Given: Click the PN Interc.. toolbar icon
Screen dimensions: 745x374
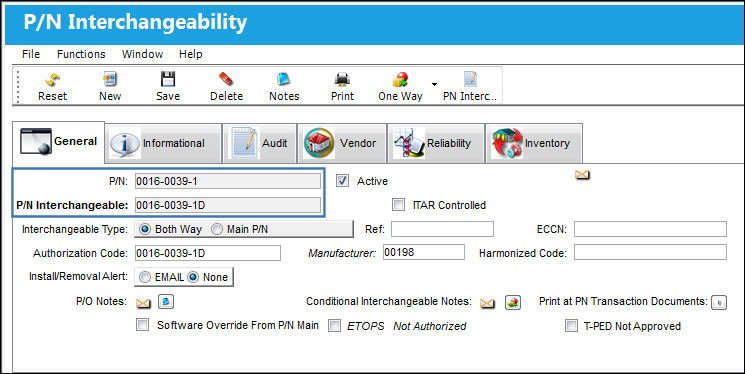Looking at the screenshot, I should [470, 79].
